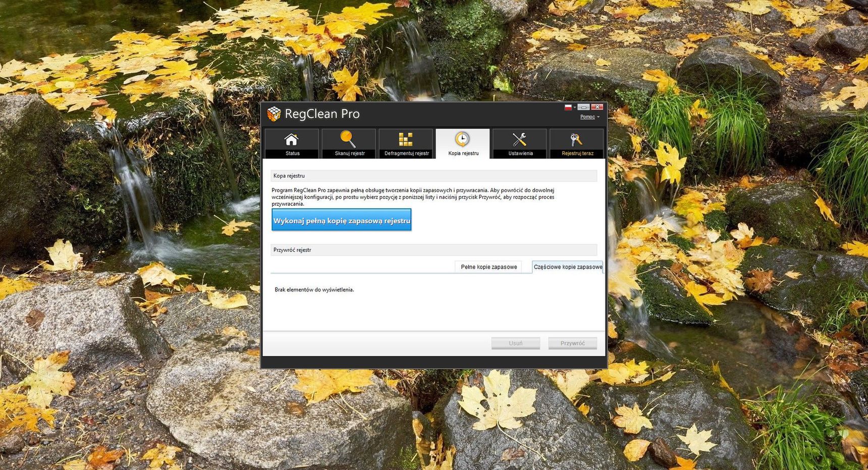Open the Defragmentuj rejestr blocks icon
The width and height of the screenshot is (868, 470).
(x=406, y=139)
